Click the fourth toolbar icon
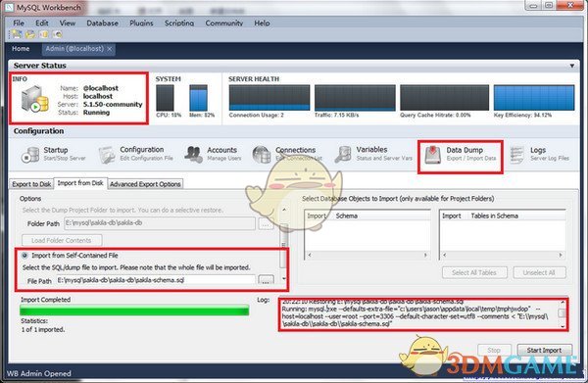 58,34
